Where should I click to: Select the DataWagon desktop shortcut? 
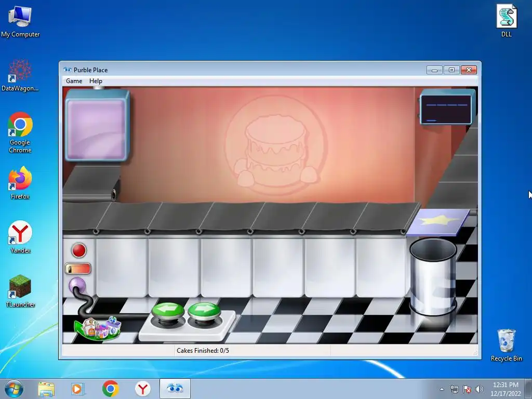click(20, 75)
